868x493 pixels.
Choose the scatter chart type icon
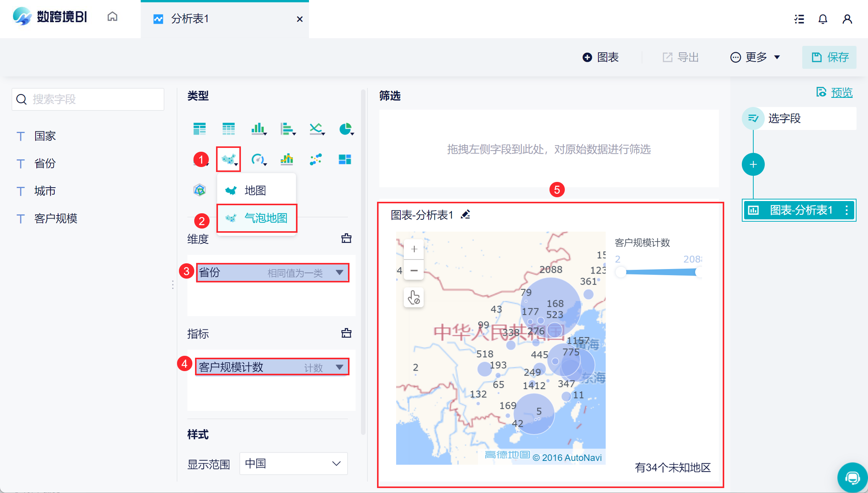[x=316, y=159]
